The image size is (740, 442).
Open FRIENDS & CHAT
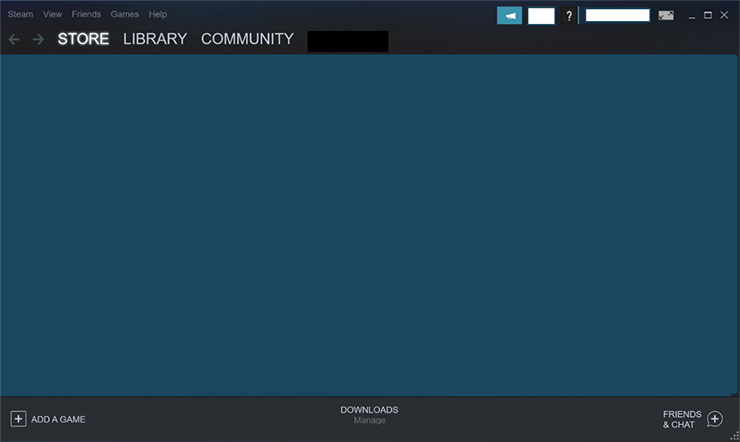682,419
